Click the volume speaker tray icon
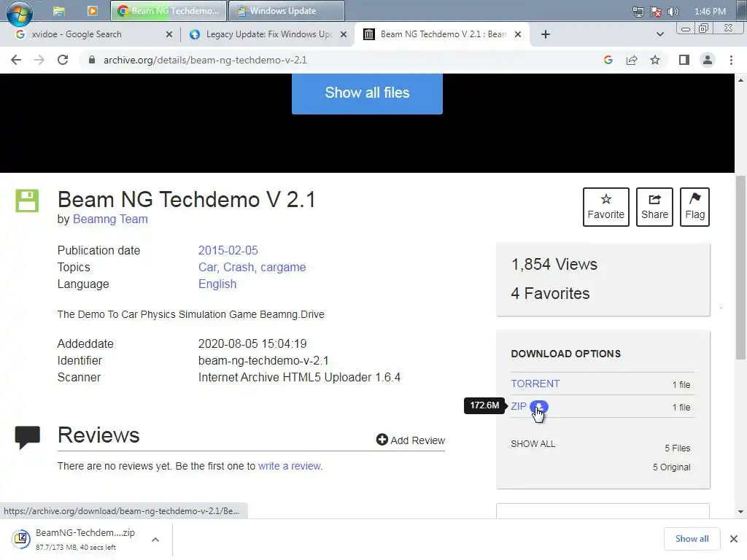747x560 pixels. [673, 12]
